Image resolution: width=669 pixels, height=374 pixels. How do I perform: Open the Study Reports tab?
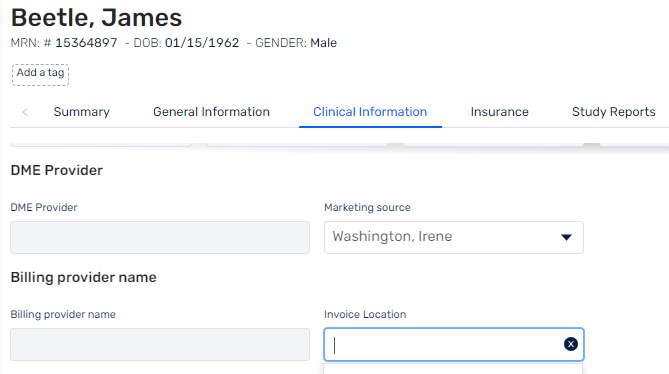tap(613, 112)
